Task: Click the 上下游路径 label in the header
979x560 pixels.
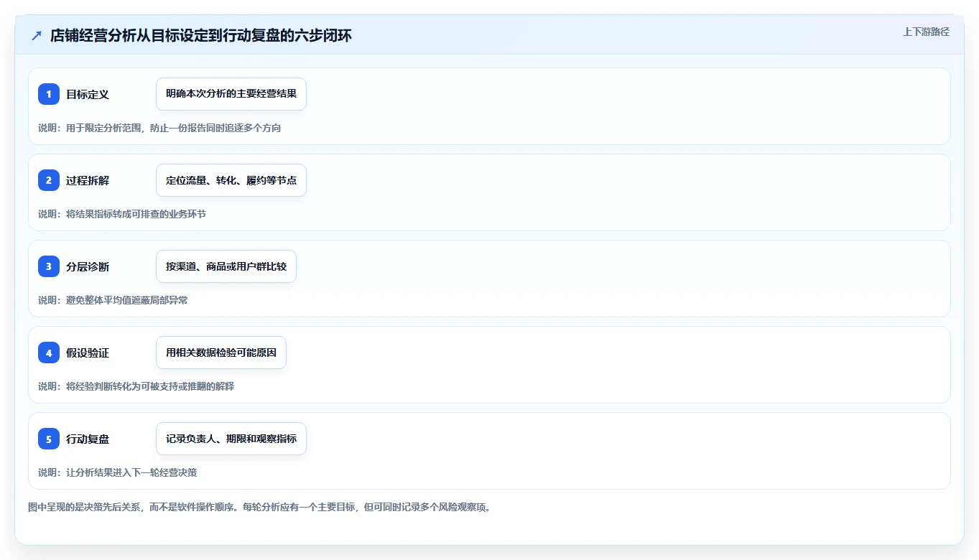Action: (x=926, y=32)
